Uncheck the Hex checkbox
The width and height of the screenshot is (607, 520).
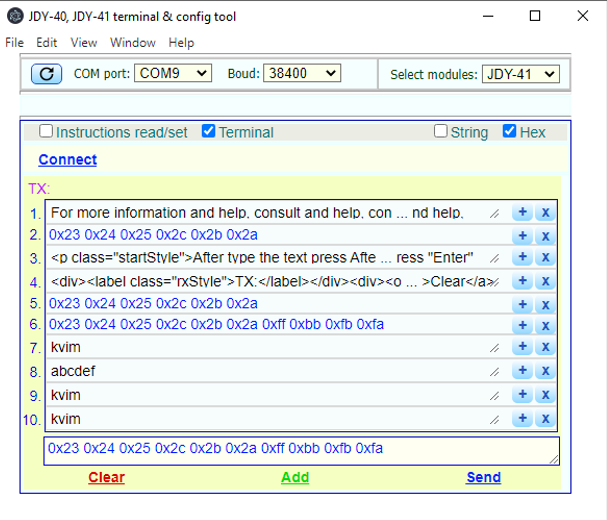pos(509,131)
